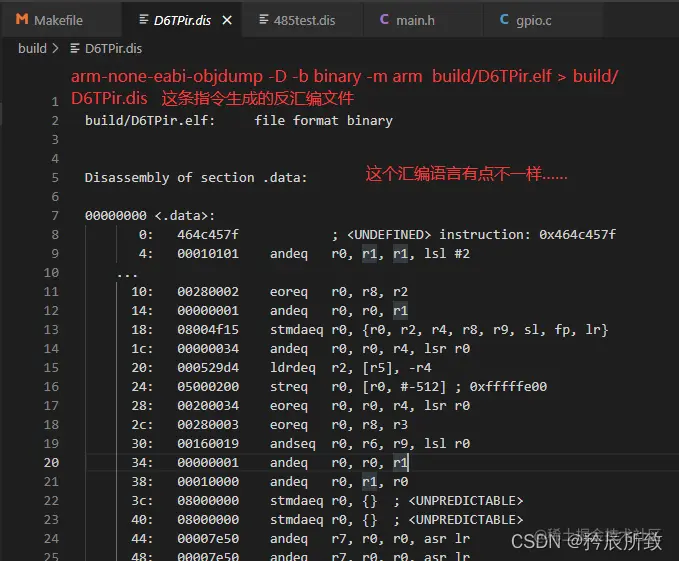Click hex value 05000200
This screenshot has height=561, width=679.
coord(208,387)
